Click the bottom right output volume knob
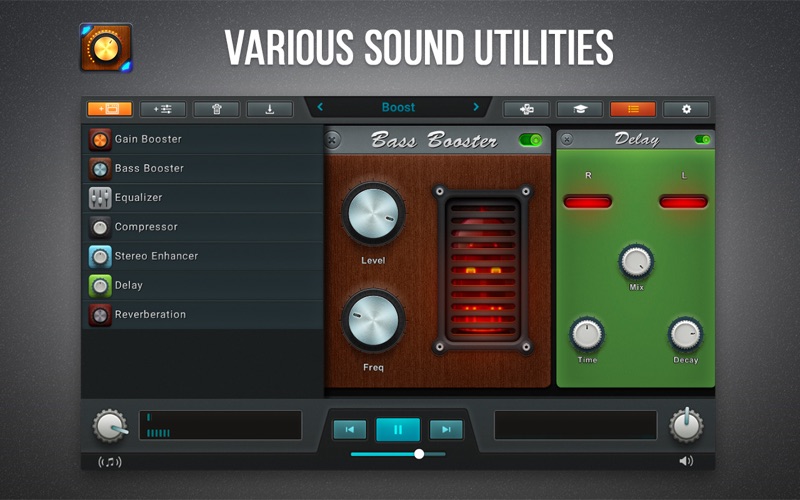The image size is (800, 500). coord(686,426)
